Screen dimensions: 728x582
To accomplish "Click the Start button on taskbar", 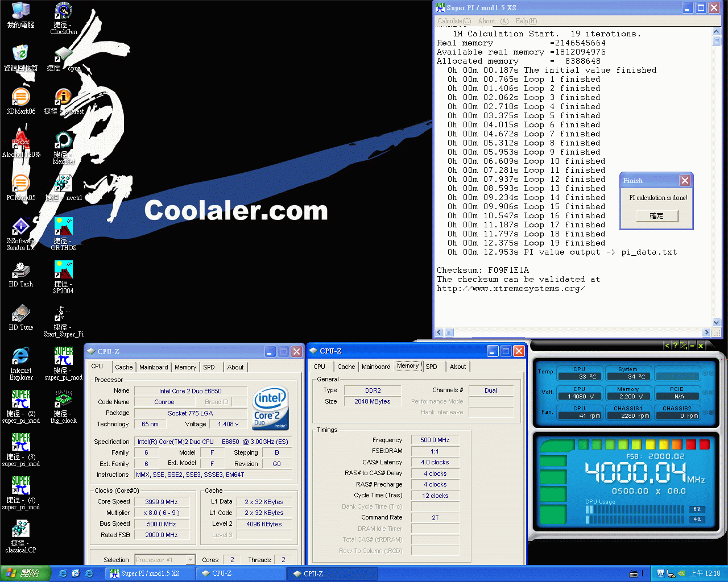I will 25,573.
